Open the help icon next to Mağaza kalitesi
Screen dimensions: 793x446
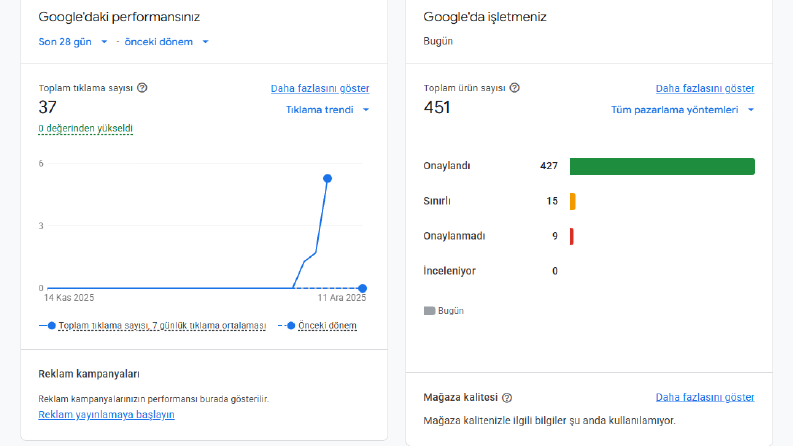click(507, 398)
